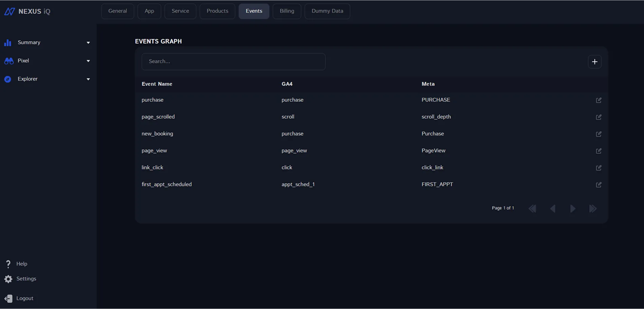
Task: Edit the purchase event row
Action: point(599,100)
